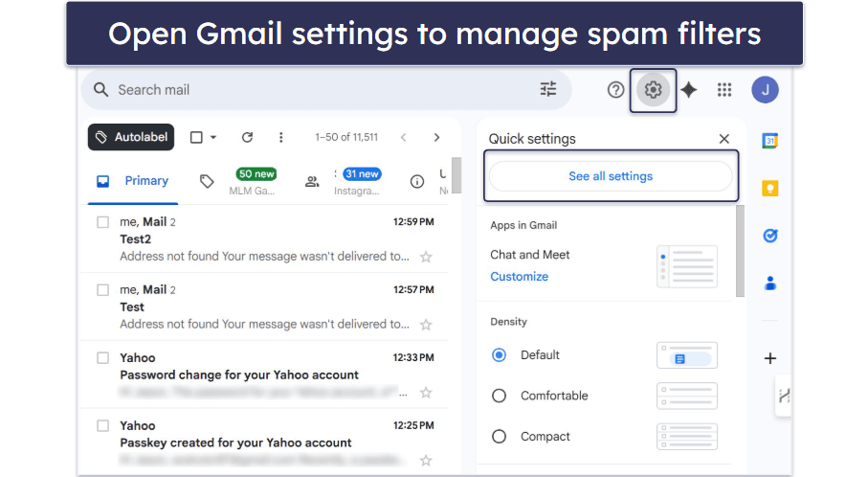The image size is (868, 477).
Task: Click the See all settings button
Action: click(x=611, y=176)
